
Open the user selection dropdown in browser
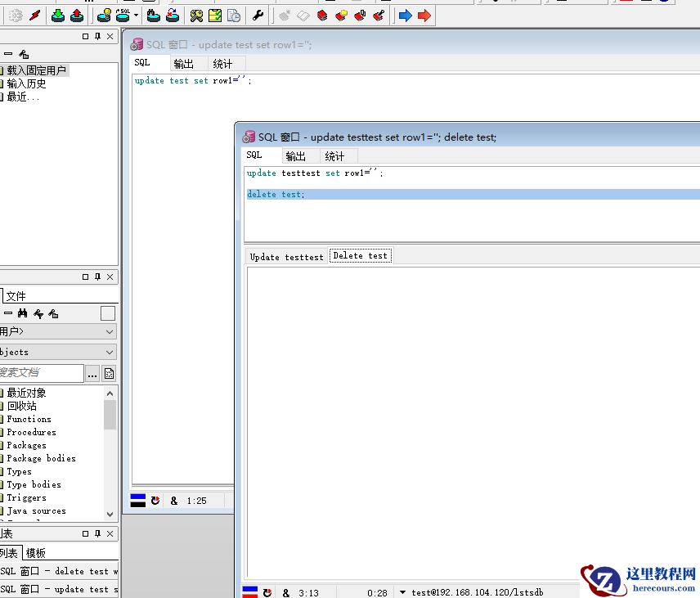110,331
